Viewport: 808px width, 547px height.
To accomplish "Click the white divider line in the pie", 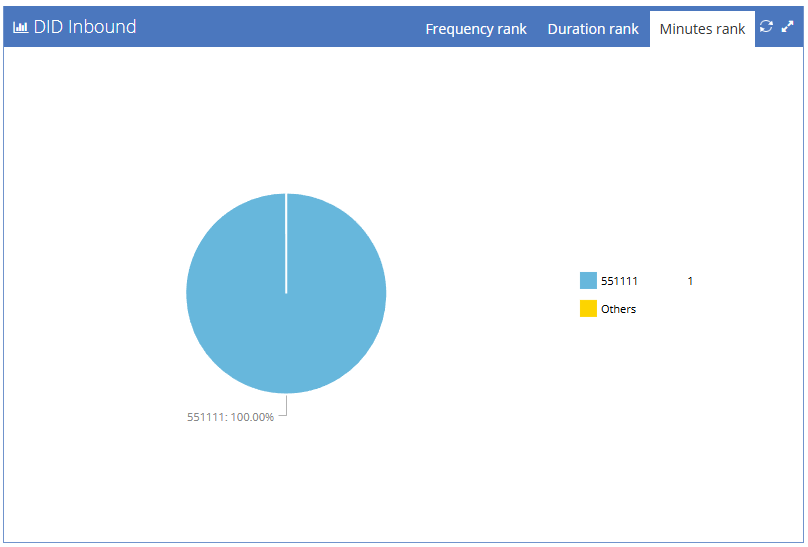I will (x=286, y=243).
